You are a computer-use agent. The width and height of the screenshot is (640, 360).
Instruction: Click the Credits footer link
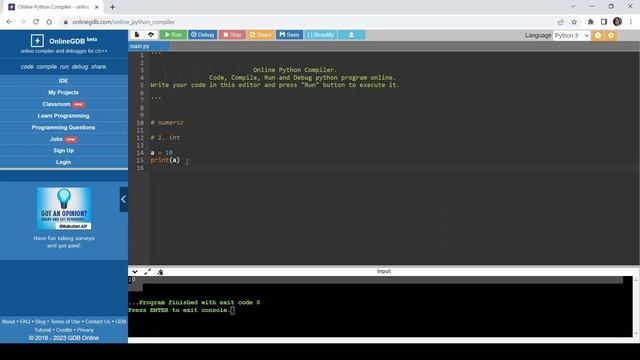pyautogui.click(x=64, y=330)
